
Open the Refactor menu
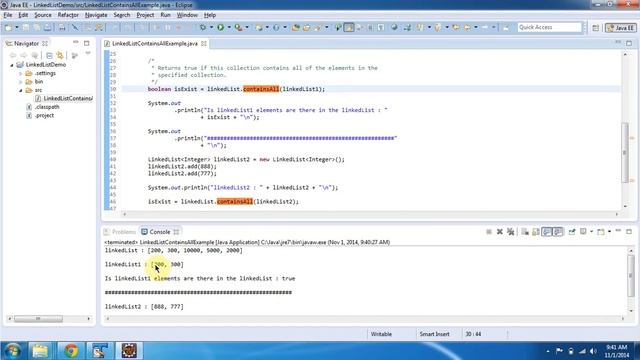(68, 15)
